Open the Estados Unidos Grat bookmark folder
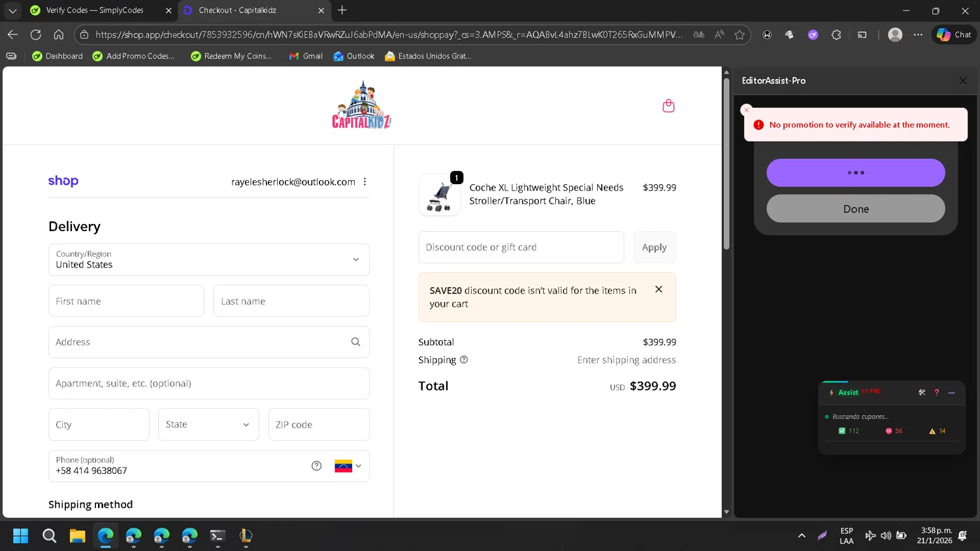The height and width of the screenshot is (551, 980). point(428,56)
